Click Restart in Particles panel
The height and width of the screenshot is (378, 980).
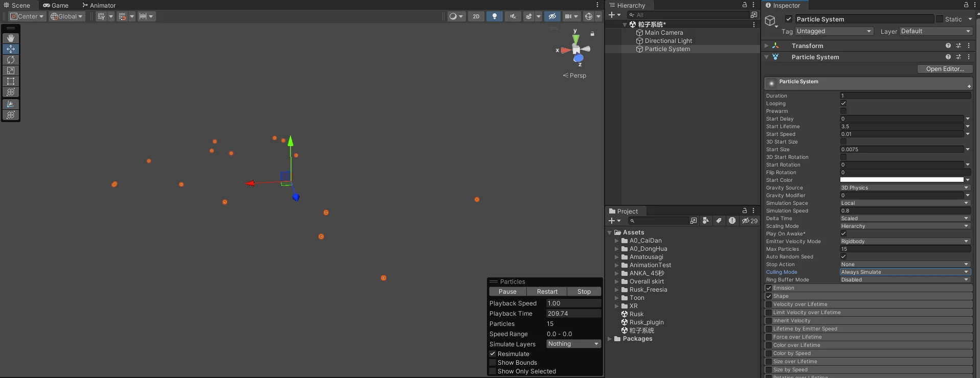click(x=547, y=292)
